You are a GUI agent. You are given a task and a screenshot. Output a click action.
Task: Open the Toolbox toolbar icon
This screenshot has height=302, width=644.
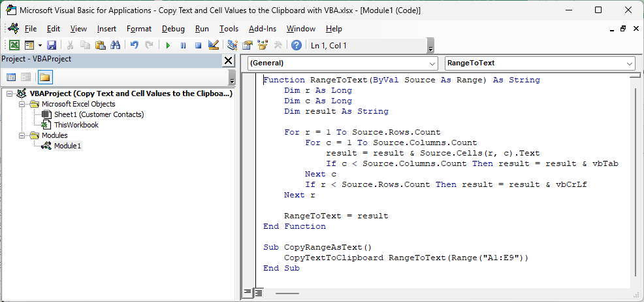(278, 45)
